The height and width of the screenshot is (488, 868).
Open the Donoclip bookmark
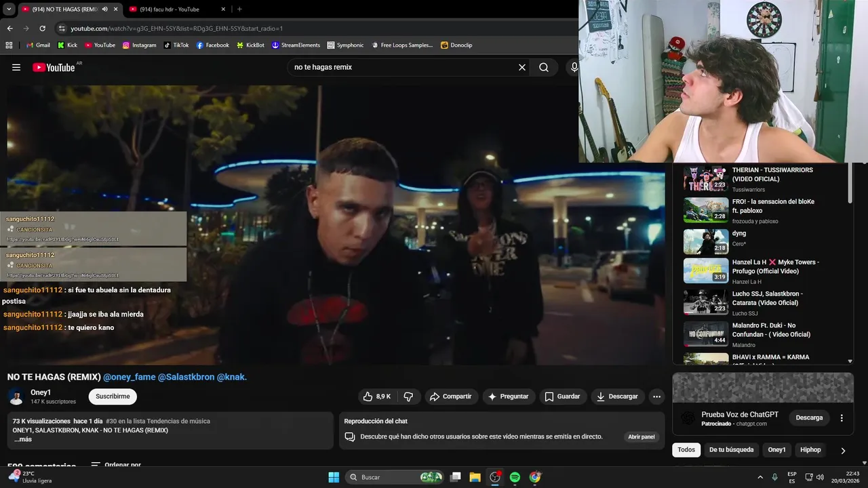point(456,45)
